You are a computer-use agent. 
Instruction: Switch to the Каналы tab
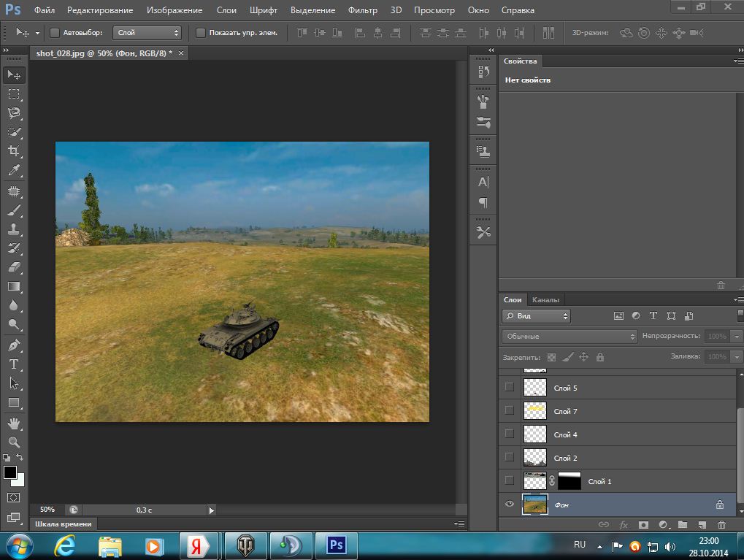545,300
